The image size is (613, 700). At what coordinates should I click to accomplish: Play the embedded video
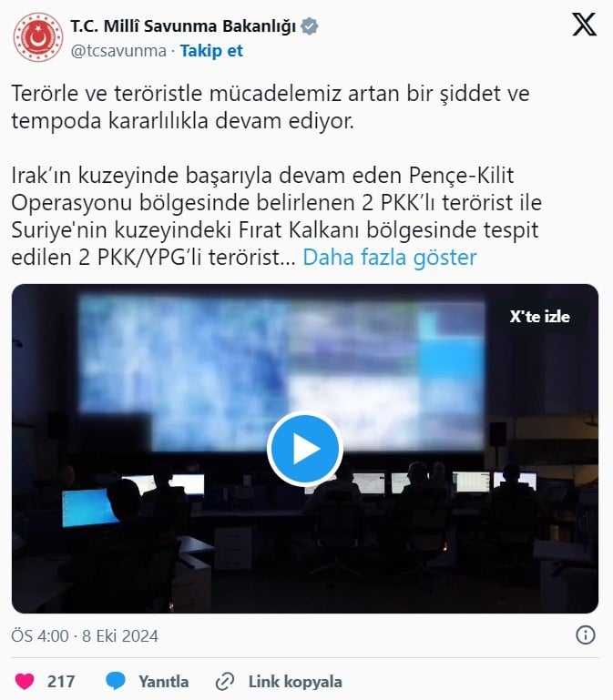pyautogui.click(x=305, y=448)
